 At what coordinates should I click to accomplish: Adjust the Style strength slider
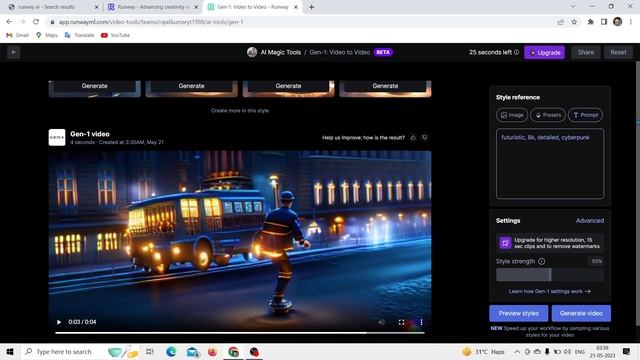(550, 275)
